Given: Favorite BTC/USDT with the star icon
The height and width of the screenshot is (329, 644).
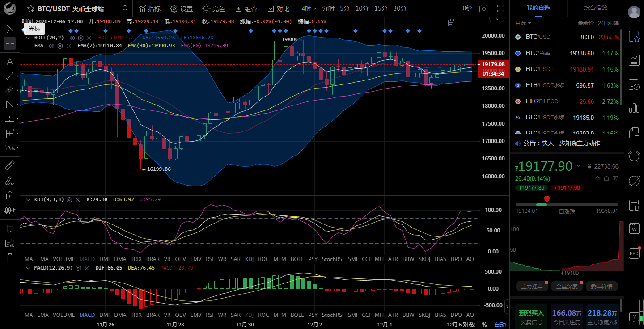Looking at the screenshot, I should click(x=31, y=8).
